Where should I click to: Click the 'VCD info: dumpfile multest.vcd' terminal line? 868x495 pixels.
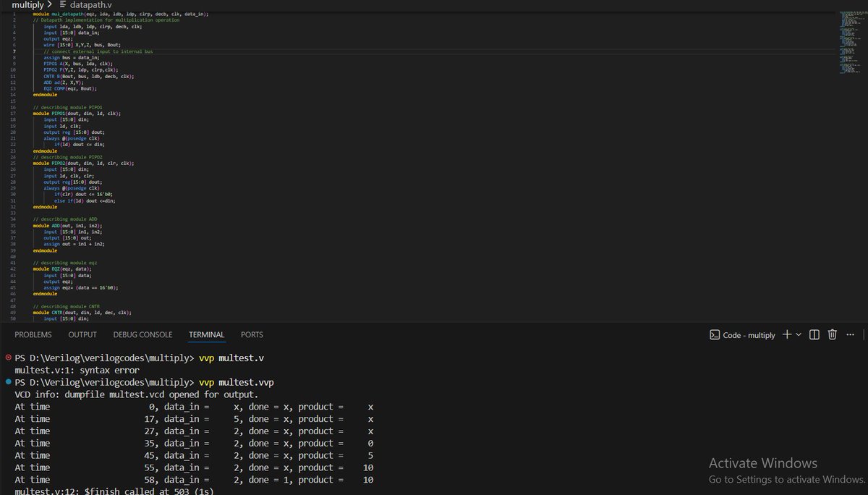pos(136,394)
